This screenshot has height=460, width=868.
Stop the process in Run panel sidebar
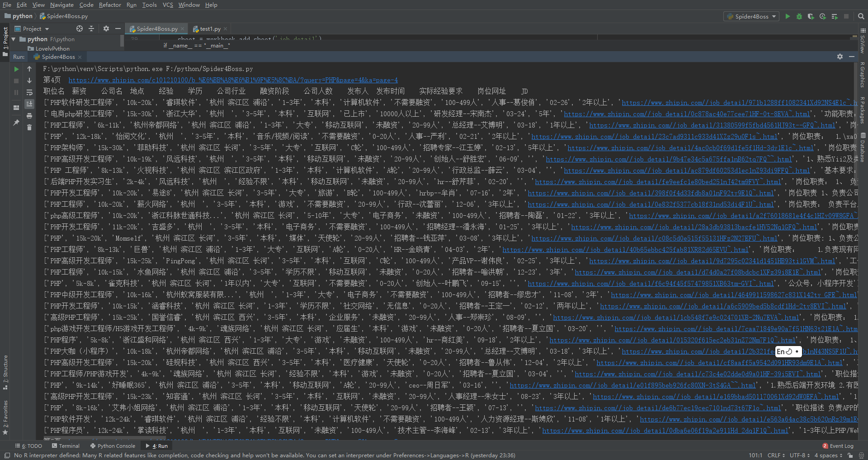pos(16,81)
